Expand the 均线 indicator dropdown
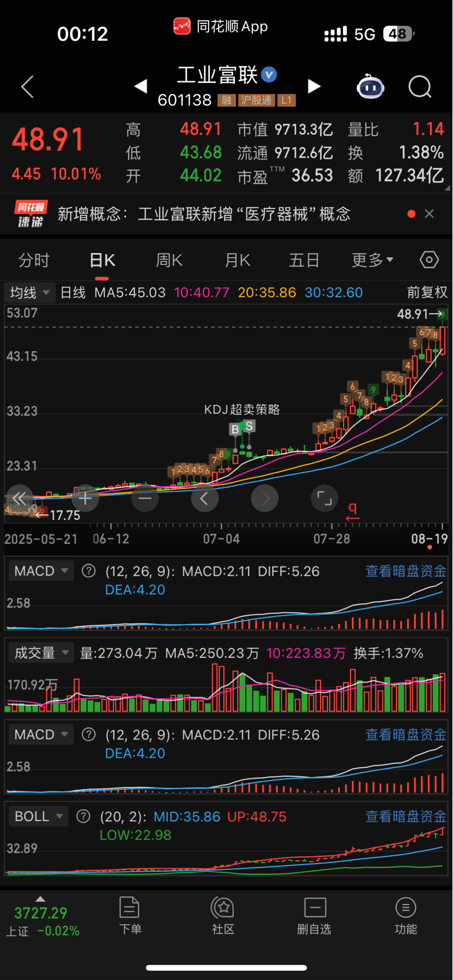 29,293
